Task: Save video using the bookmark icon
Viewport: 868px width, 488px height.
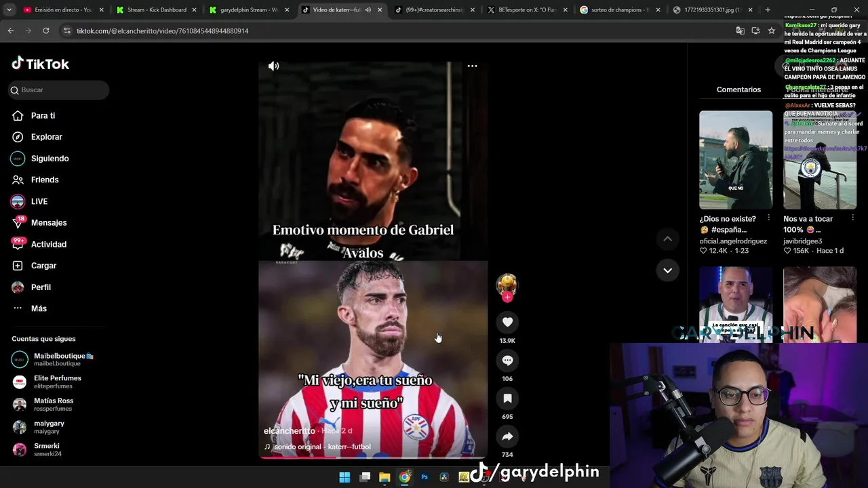Action: point(507,398)
